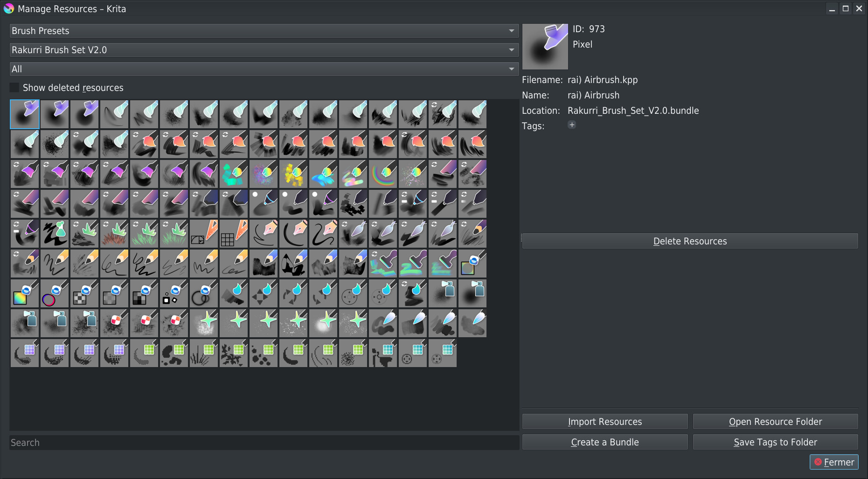Pick the green flask black scribble preset

(x=55, y=234)
